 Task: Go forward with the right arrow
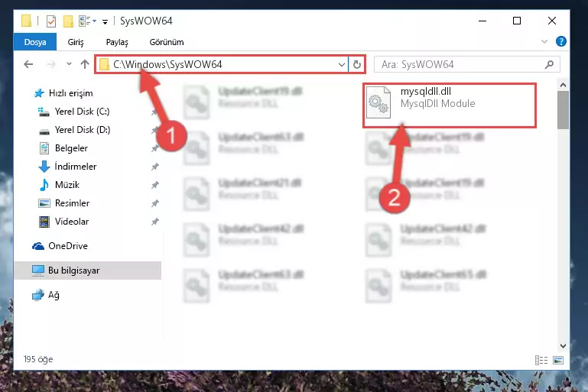(51, 64)
